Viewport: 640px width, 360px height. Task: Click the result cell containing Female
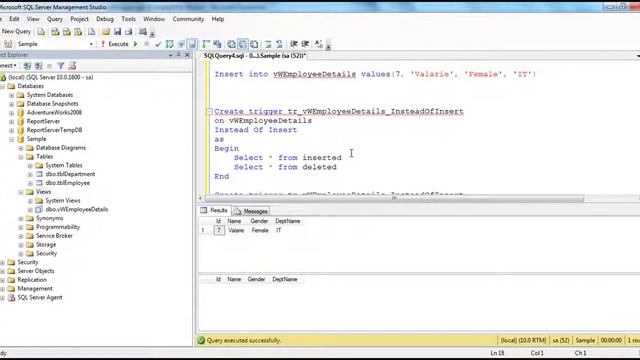260,231
